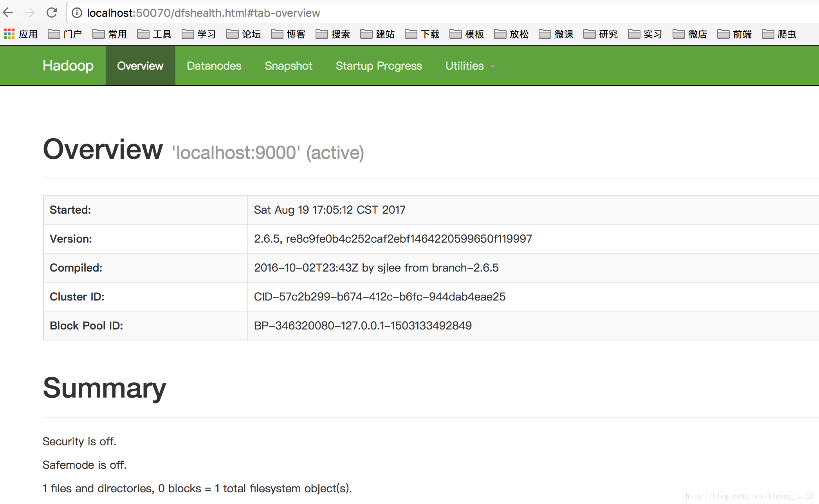This screenshot has width=819, height=504.
Task: Open the 爬虫 bookmark folder
Action: pyautogui.click(x=779, y=34)
